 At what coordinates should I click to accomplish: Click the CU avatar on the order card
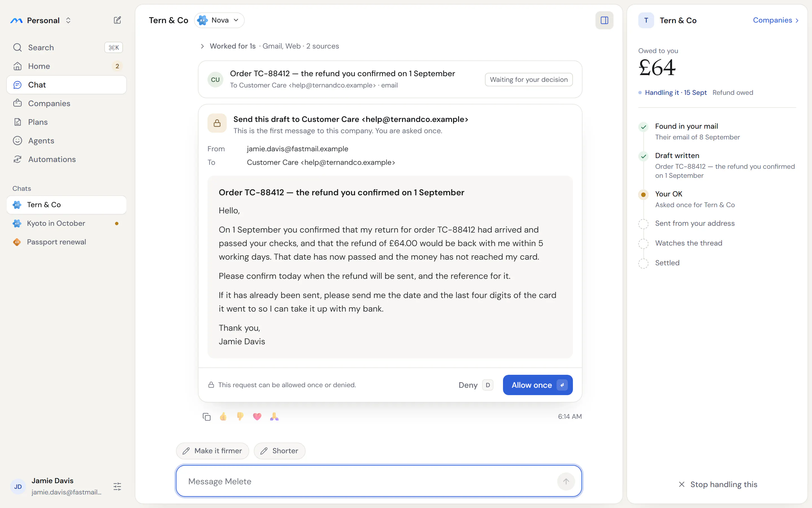215,80
